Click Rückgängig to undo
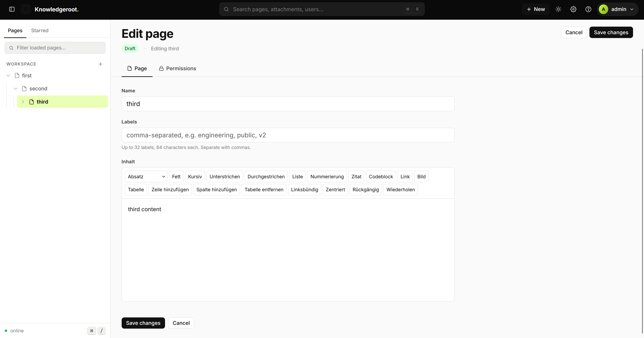 pyautogui.click(x=366, y=189)
